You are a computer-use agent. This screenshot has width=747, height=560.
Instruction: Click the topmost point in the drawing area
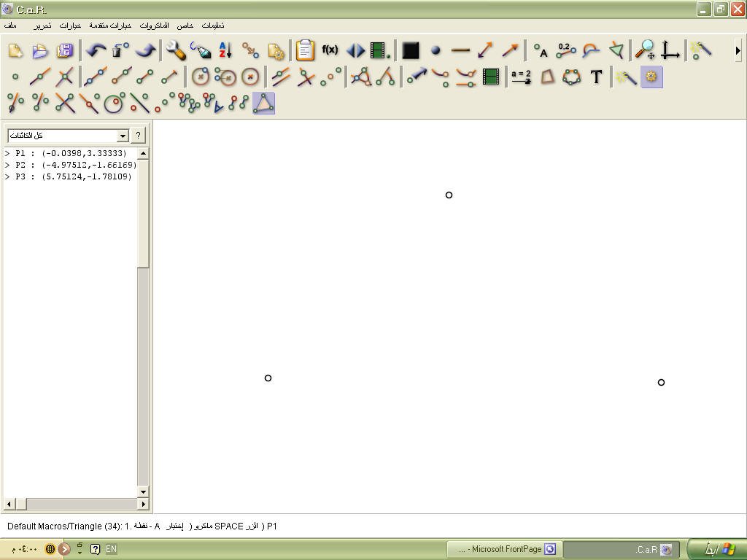[449, 195]
